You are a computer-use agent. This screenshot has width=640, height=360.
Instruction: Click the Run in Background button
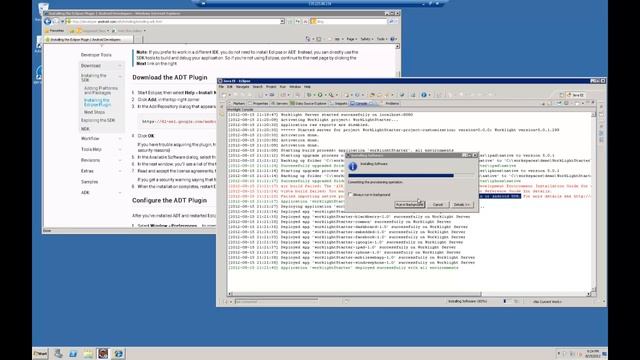409,204
